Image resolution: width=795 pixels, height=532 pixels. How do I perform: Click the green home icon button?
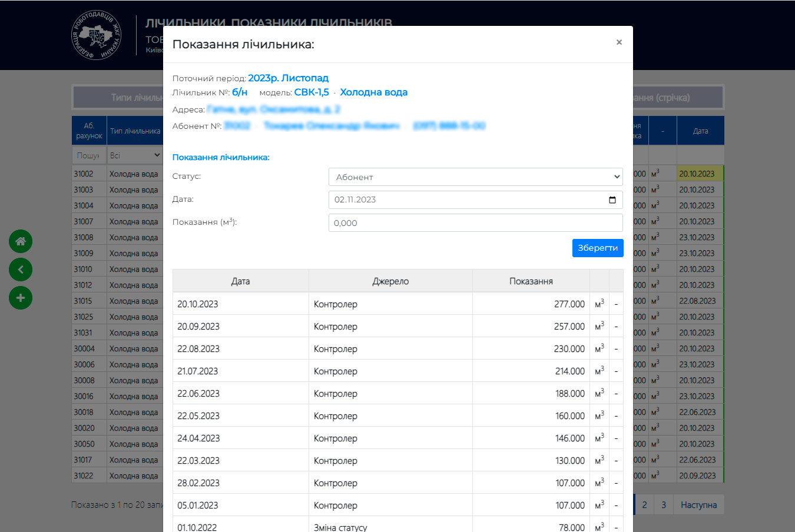pyautogui.click(x=21, y=241)
